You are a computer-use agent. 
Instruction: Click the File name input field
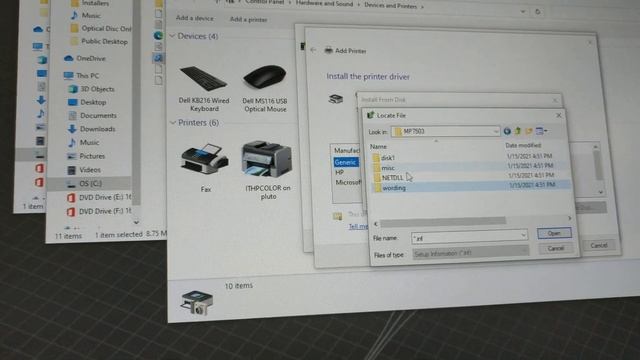click(465, 238)
